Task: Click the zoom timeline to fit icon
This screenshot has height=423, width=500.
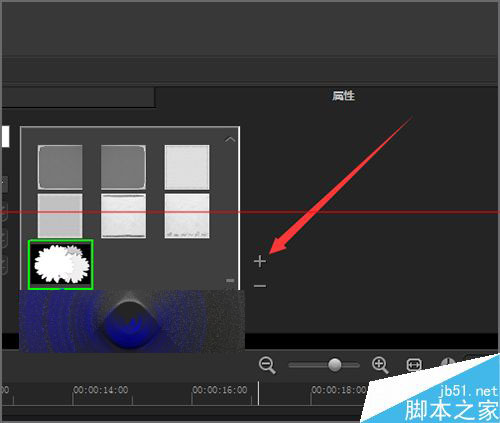Action: (x=414, y=365)
